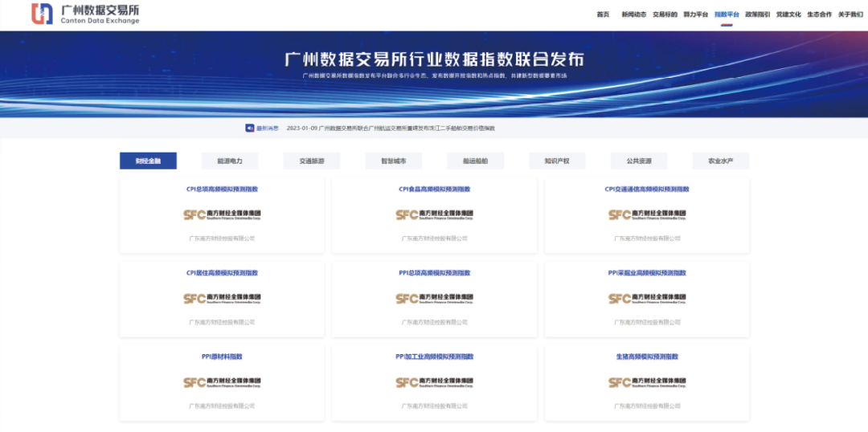Screen dimensions: 868x432
Task: Click the 最新消息 label
Action: coord(268,128)
